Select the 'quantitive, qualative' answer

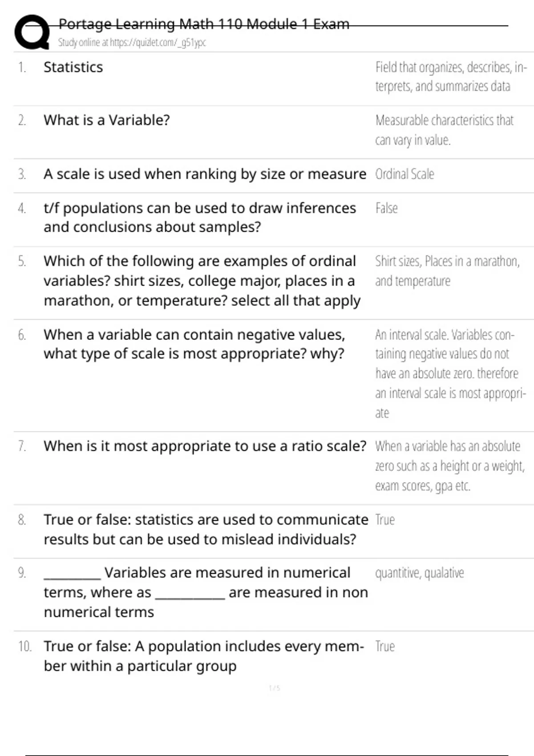pyautogui.click(x=419, y=573)
